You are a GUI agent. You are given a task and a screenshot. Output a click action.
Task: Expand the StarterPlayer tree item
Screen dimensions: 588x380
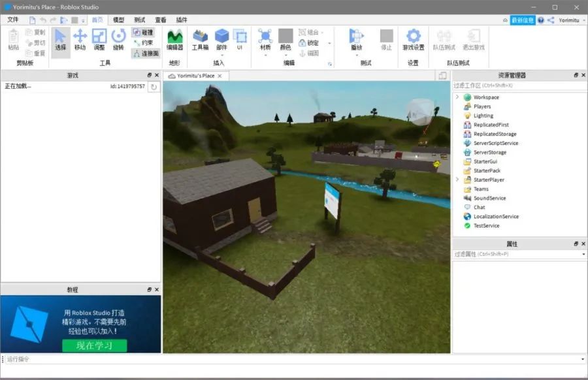[456, 180]
